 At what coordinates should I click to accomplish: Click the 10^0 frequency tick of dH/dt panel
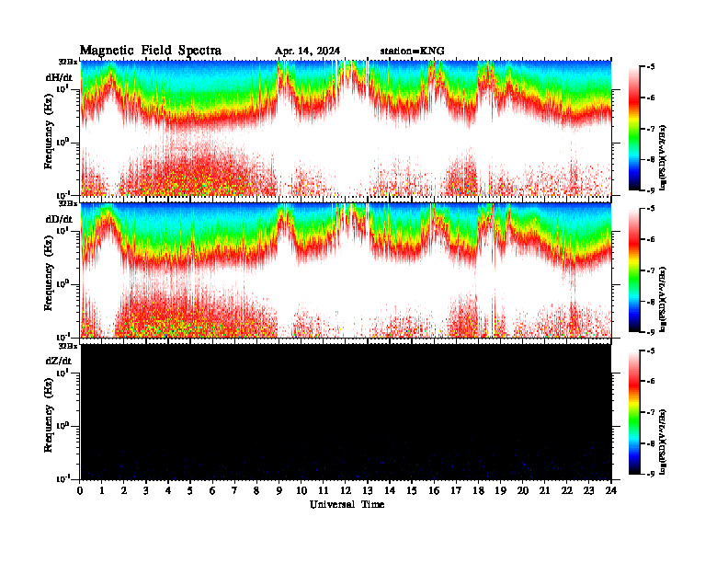63,142
